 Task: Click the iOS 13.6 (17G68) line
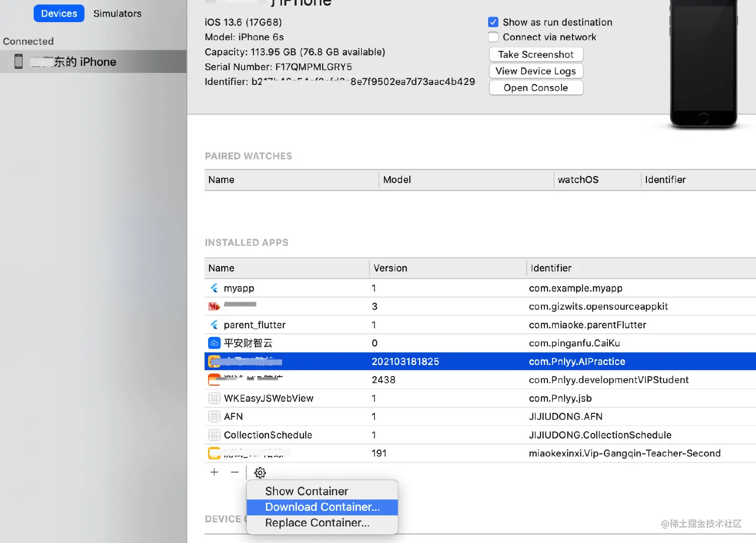243,22
